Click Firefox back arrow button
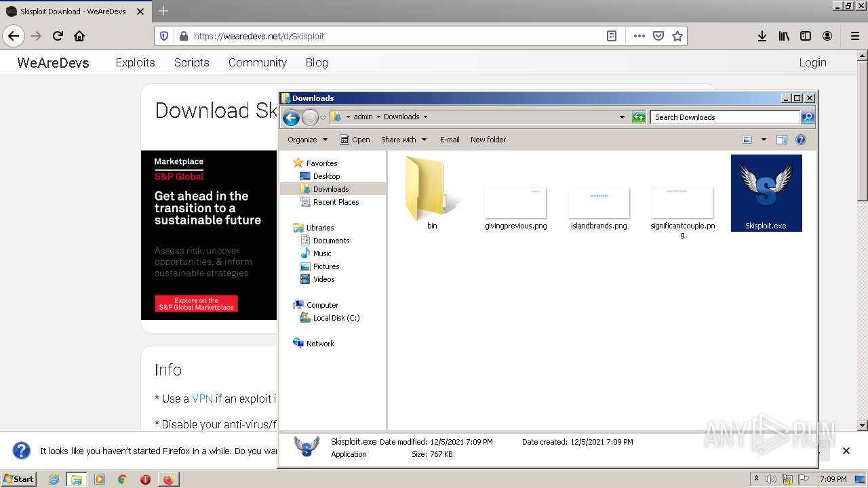This screenshot has height=488, width=868. (x=14, y=36)
